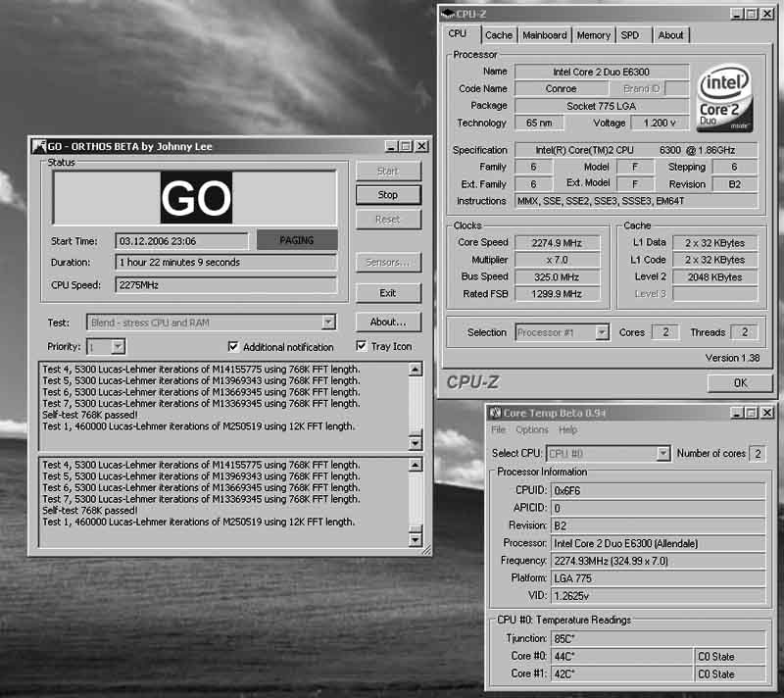Switch to the Mainboard tab in CPU-Z

(x=545, y=35)
